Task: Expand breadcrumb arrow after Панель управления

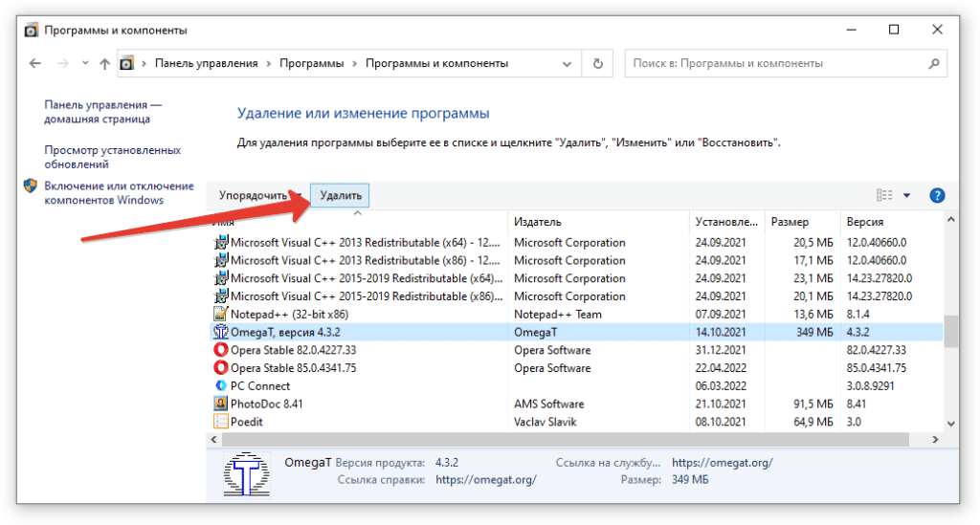Action: click(269, 64)
